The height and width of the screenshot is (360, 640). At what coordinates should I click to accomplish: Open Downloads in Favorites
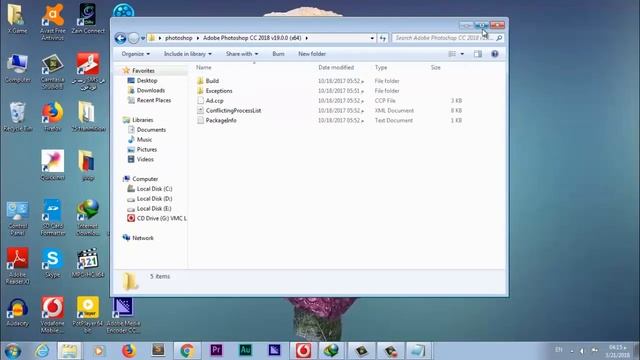point(151,90)
